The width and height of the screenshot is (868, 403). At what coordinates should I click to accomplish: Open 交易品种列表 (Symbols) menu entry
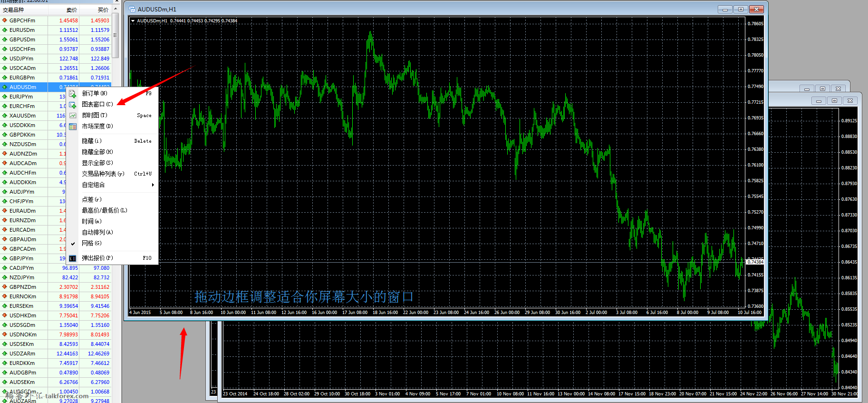(112, 174)
